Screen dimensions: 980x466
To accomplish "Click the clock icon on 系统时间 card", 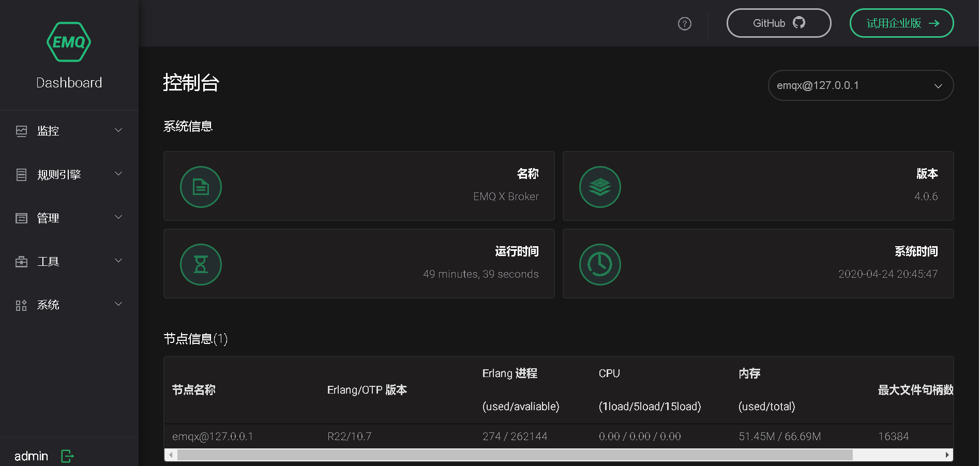I will [x=600, y=264].
